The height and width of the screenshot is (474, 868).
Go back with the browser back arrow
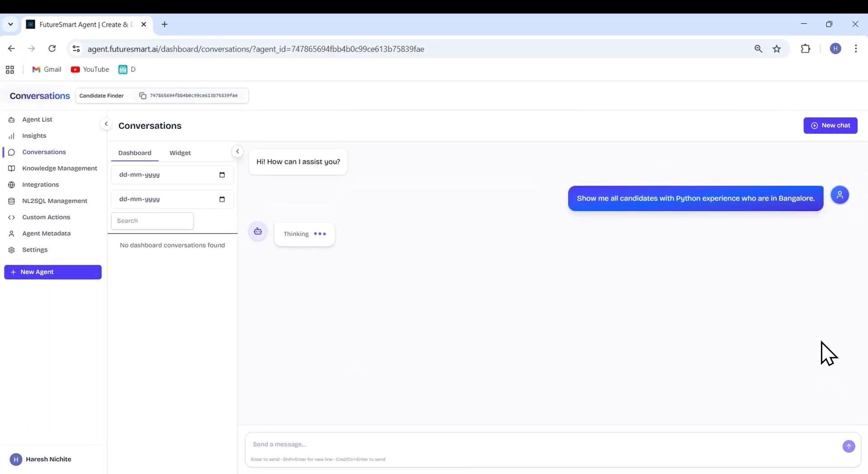11,49
